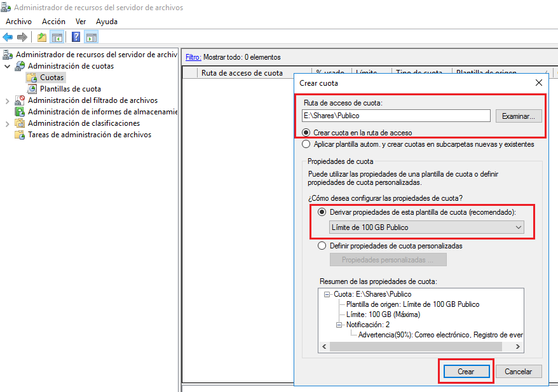Open the Archivo menu

[18, 22]
